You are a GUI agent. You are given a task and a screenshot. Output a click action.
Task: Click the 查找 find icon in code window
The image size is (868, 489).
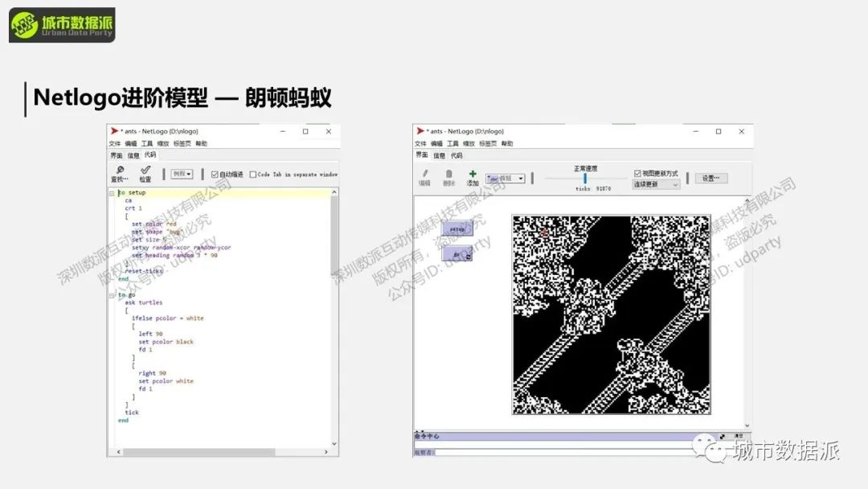coord(120,170)
